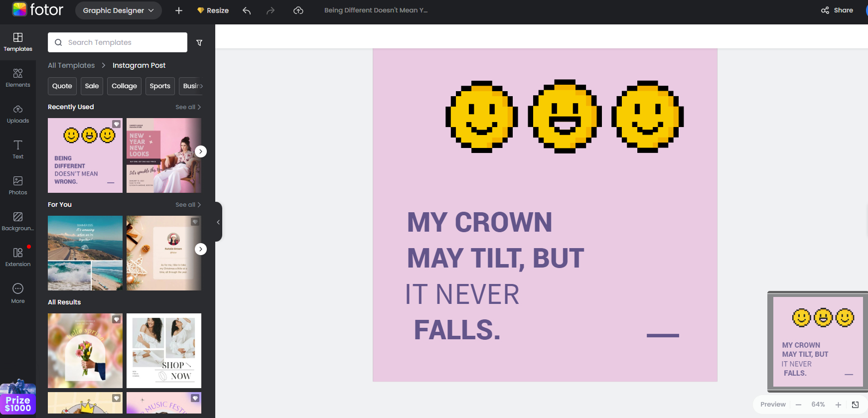Select the right pixel smiley face

[647, 117]
